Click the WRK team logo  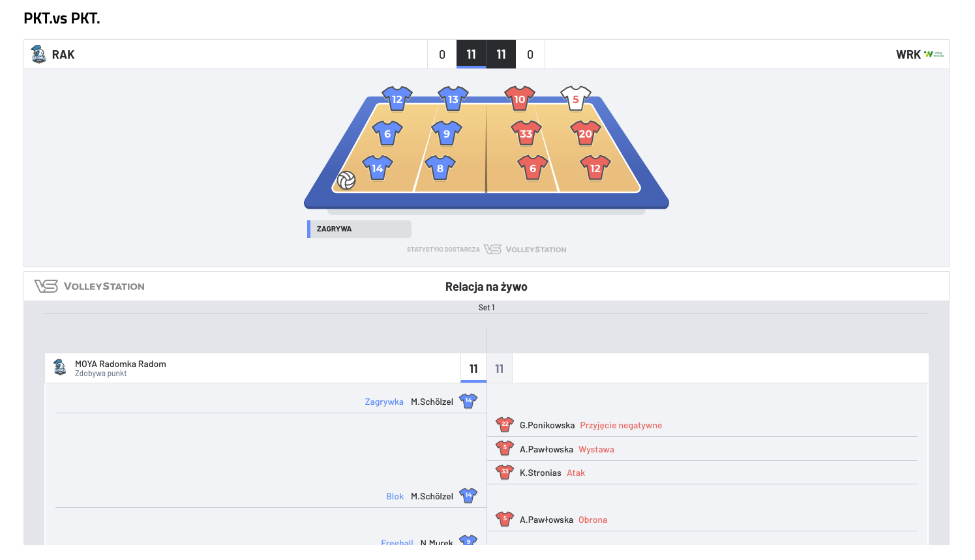(x=934, y=54)
